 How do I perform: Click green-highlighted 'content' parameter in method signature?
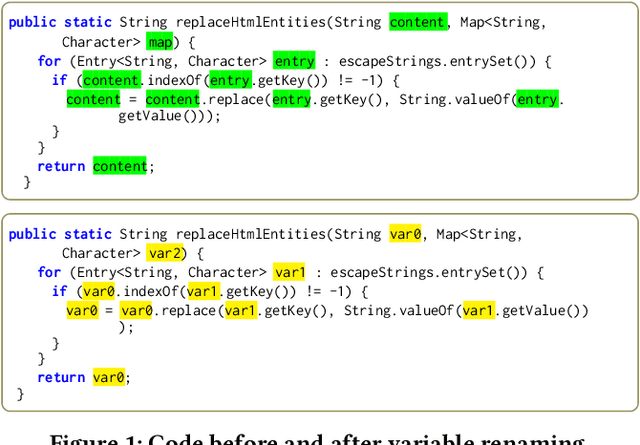(416, 23)
